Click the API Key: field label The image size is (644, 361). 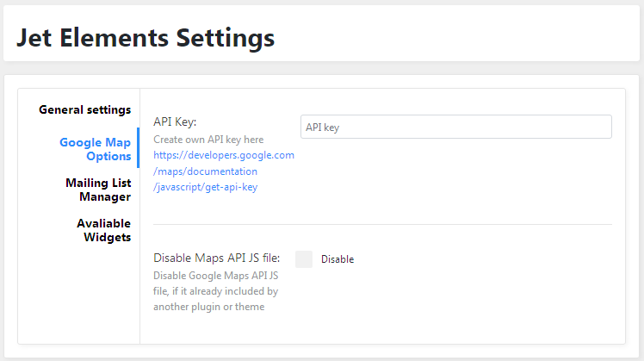tap(175, 121)
